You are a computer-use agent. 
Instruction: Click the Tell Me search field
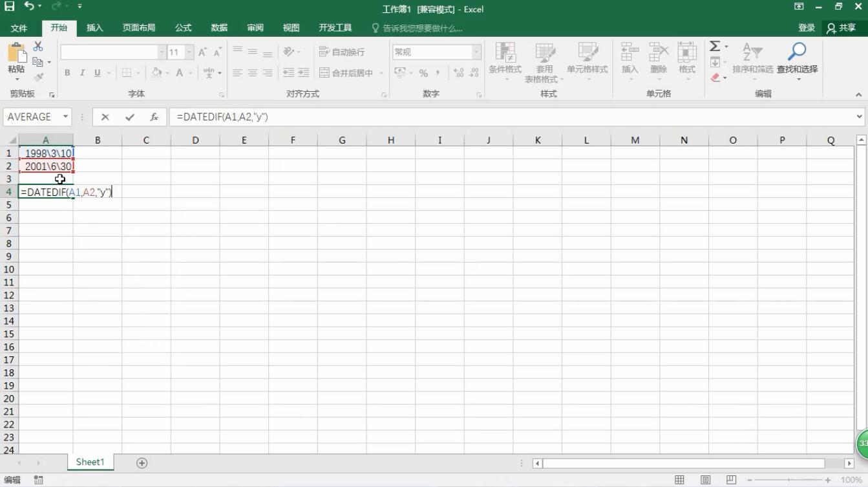tap(418, 28)
